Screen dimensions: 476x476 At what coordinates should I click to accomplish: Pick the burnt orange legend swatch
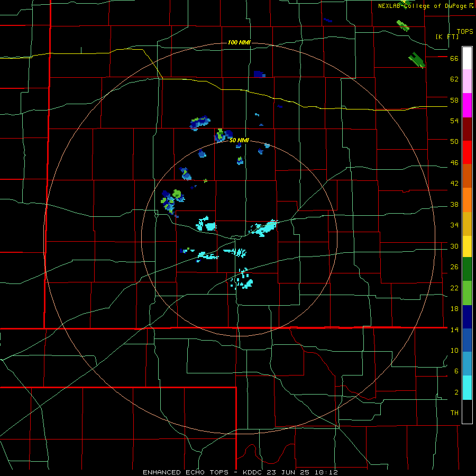(467, 176)
